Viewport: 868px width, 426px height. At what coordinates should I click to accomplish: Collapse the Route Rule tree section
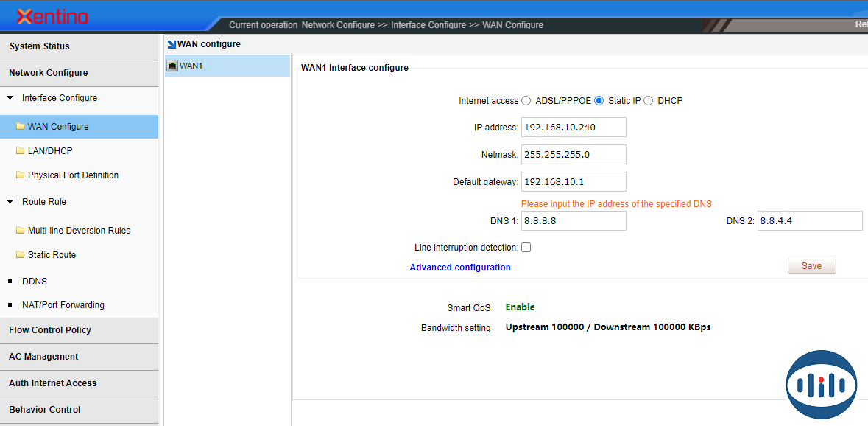[10, 201]
